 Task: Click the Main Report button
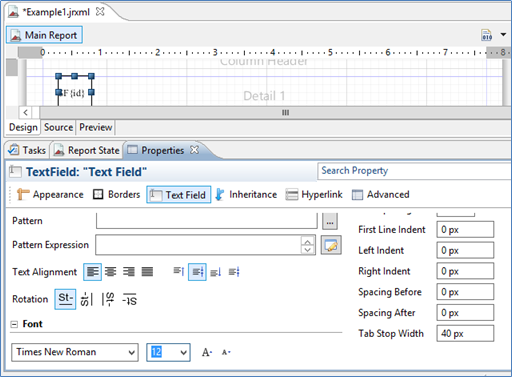pyautogui.click(x=44, y=35)
